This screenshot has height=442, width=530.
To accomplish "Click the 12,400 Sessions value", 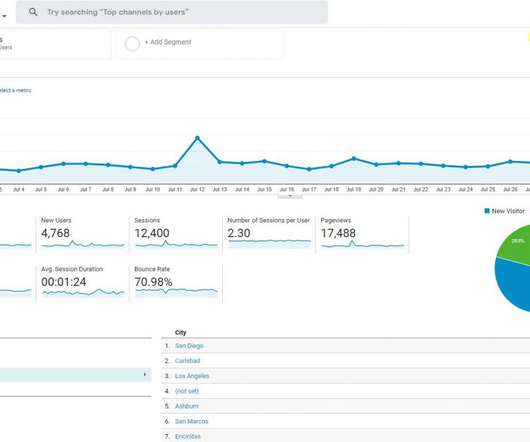I will 152,233.
